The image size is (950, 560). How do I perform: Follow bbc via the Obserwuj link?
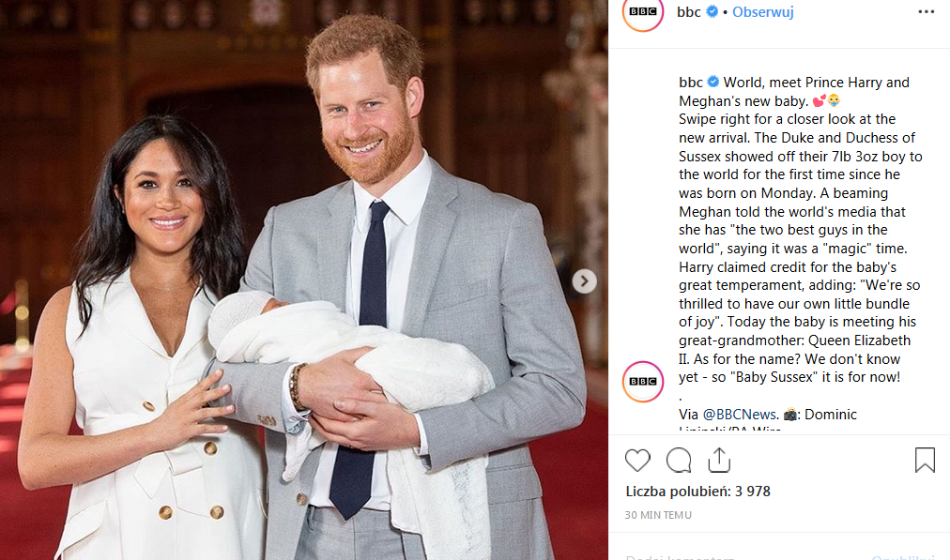[x=763, y=11]
